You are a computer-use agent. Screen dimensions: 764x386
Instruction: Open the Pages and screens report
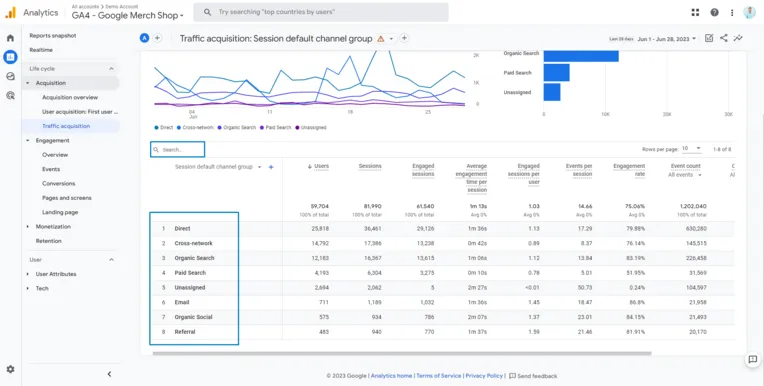(x=67, y=198)
